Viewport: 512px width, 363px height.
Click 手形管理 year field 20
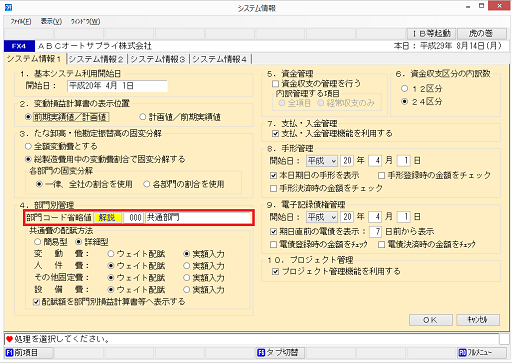point(347,161)
